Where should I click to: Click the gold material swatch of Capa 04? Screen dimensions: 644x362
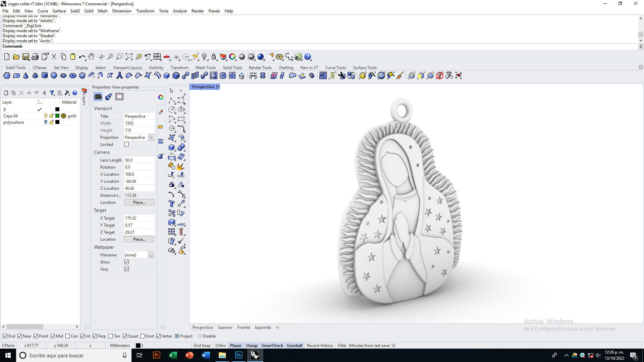pos(63,116)
